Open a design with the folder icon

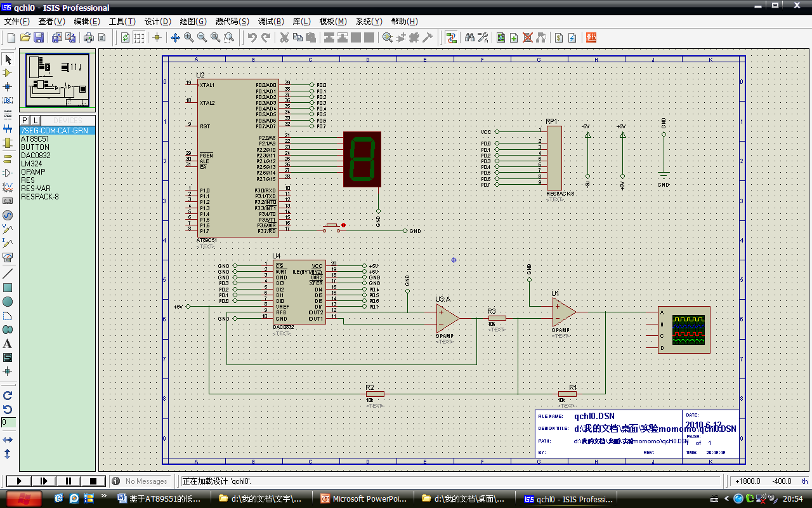(x=25, y=37)
